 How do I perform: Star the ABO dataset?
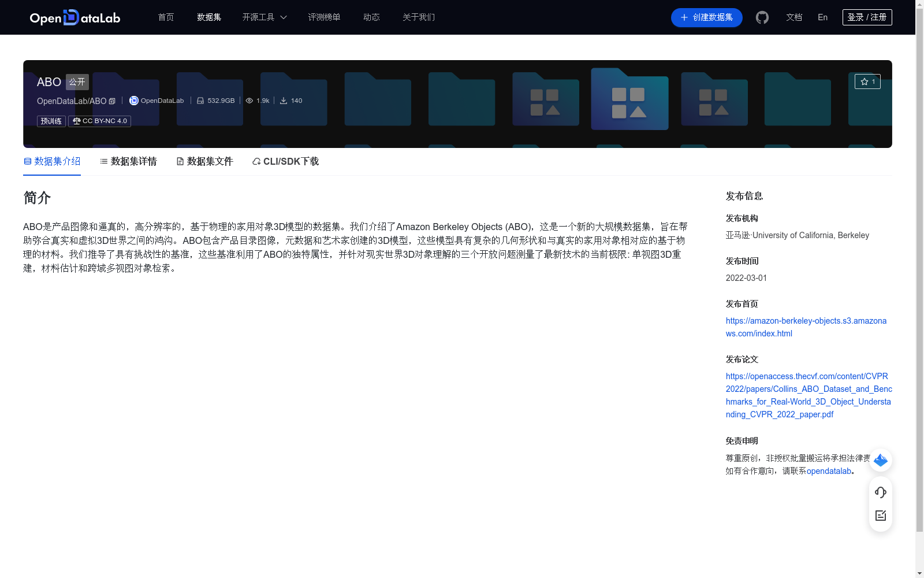[867, 81]
